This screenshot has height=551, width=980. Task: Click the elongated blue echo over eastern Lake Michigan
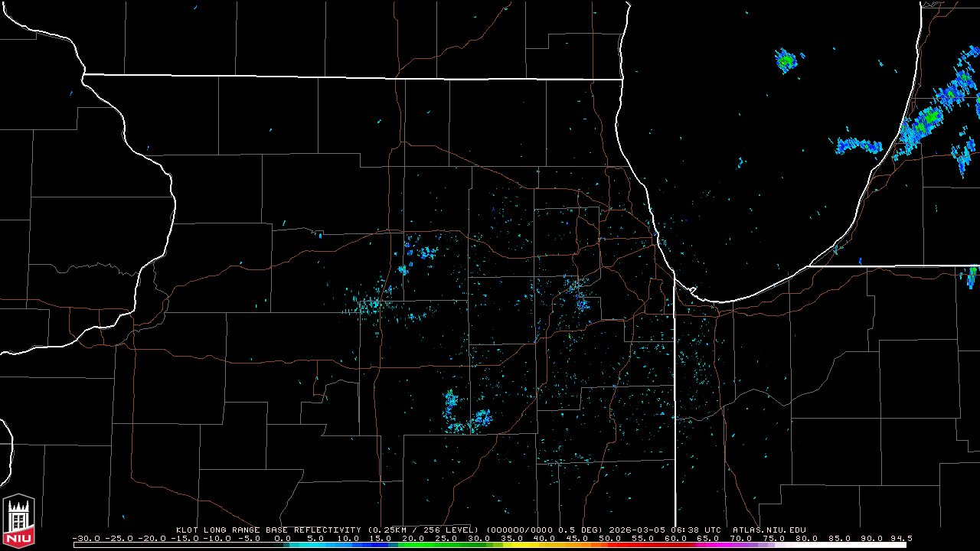[858, 145]
